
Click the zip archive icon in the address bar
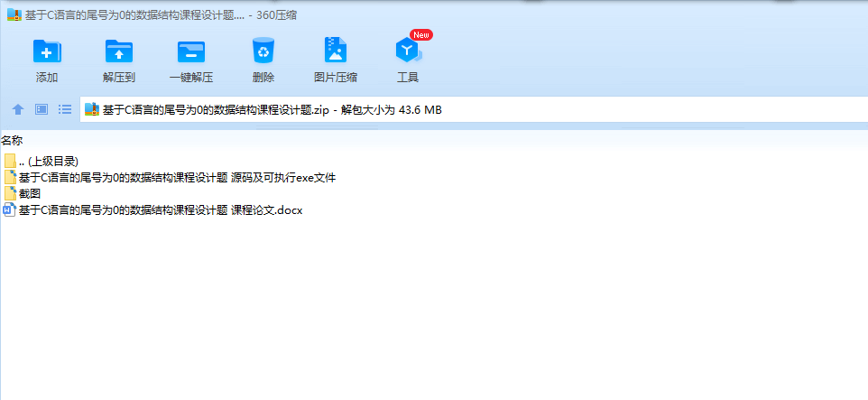pyautogui.click(x=92, y=109)
